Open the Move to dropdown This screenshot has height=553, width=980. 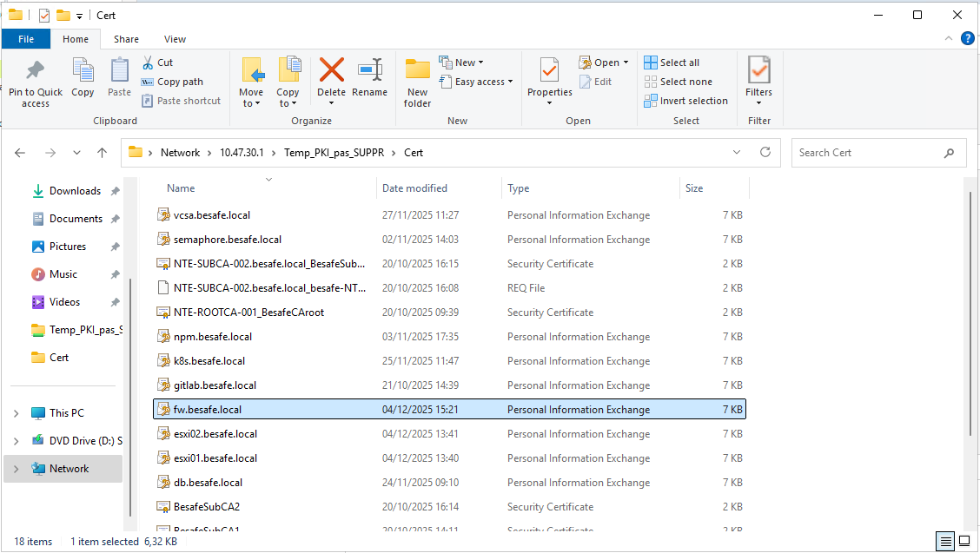click(x=251, y=97)
